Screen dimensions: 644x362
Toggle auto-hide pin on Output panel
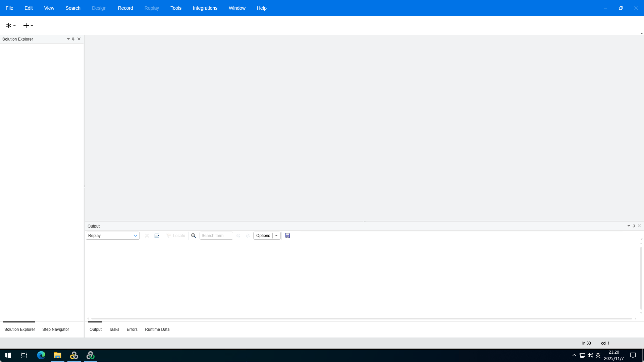(x=634, y=226)
